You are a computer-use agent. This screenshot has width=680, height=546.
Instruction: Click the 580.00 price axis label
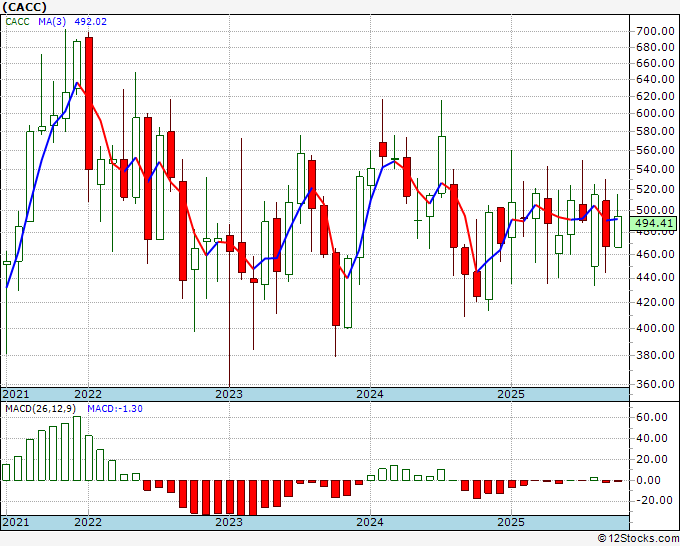coord(655,131)
